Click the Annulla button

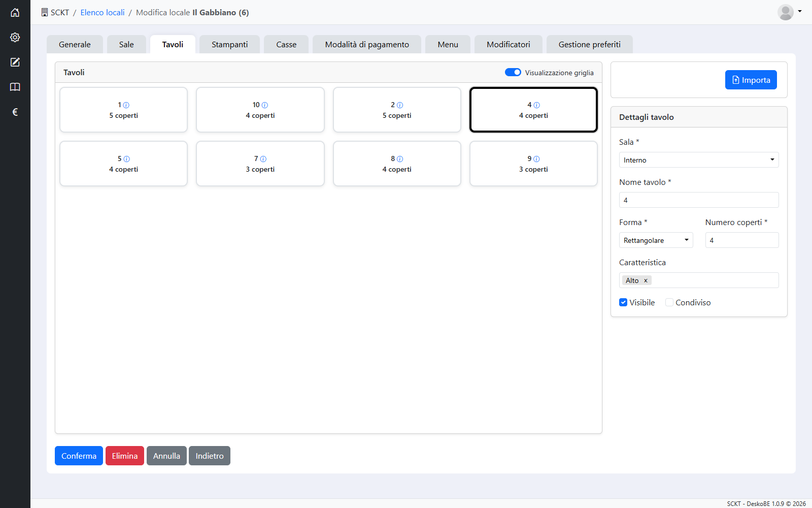166,456
